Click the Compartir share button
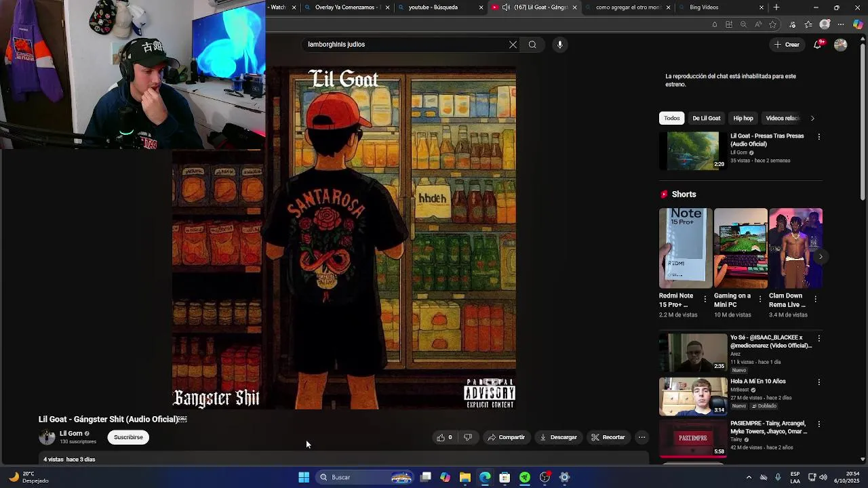The image size is (868, 488). point(506,437)
